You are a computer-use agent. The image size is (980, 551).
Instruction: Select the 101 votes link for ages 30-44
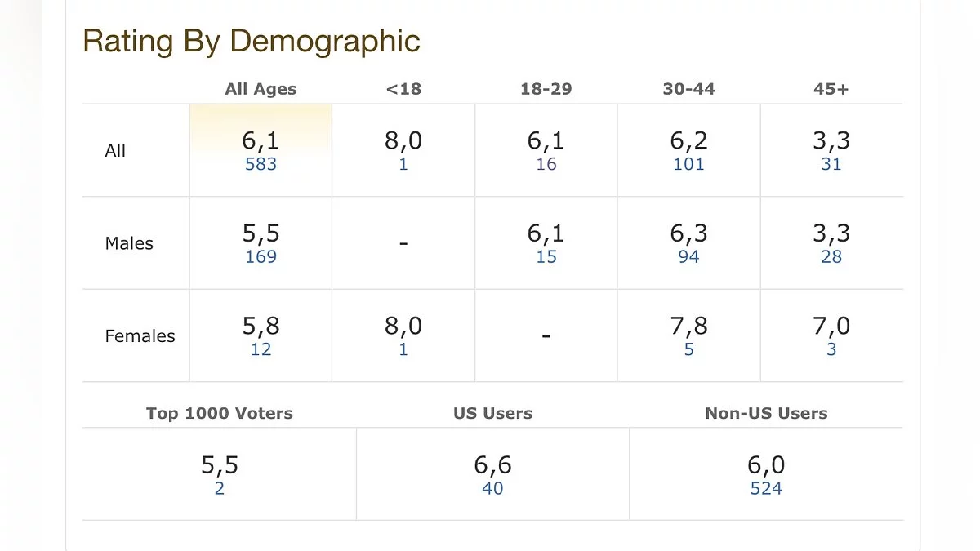tap(688, 164)
